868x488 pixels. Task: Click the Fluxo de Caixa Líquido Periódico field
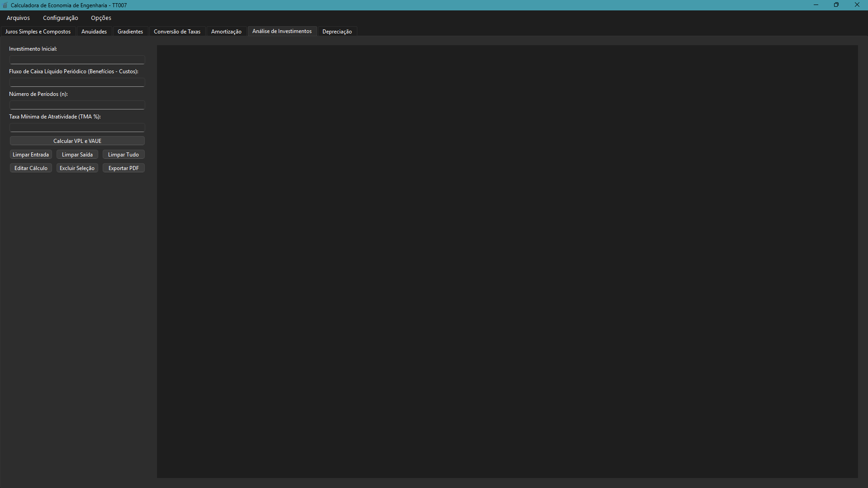point(77,82)
